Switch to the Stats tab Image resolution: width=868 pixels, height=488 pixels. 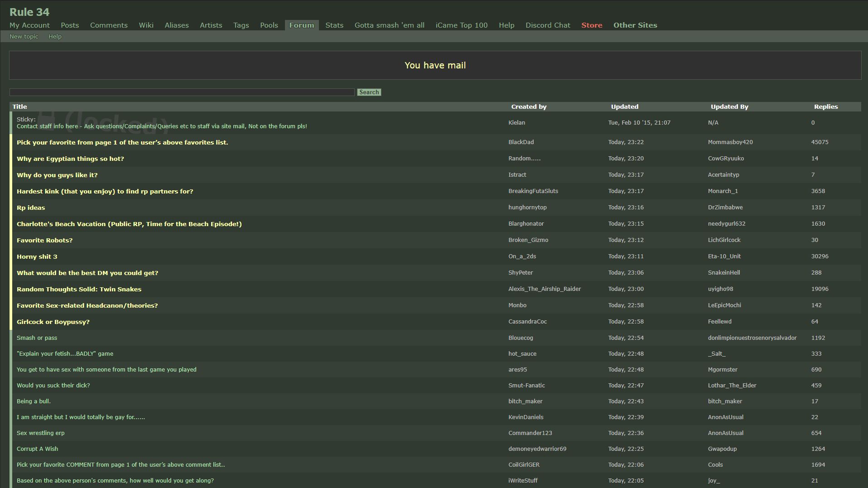[x=334, y=25]
